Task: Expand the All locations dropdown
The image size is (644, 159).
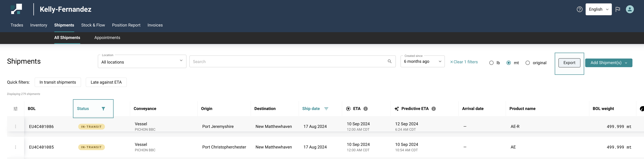Action: [x=142, y=62]
